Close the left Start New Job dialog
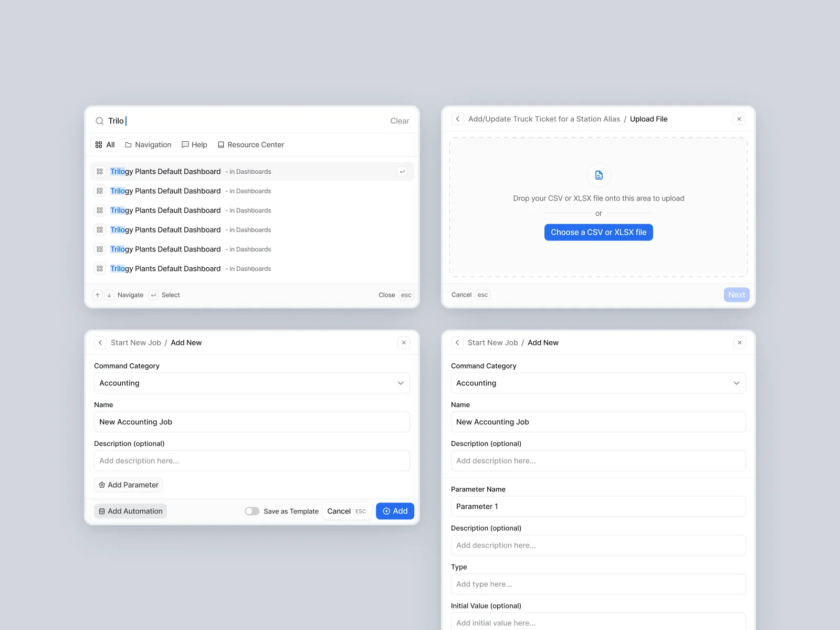The image size is (840, 630). 404,343
